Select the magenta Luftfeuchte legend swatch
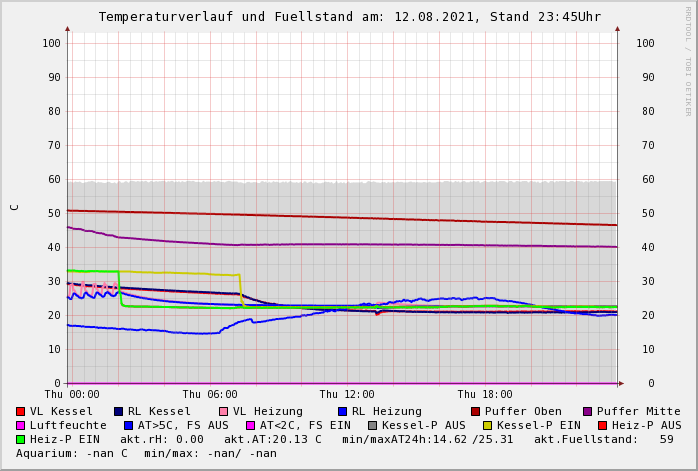The height and width of the screenshot is (471, 698). (20, 425)
